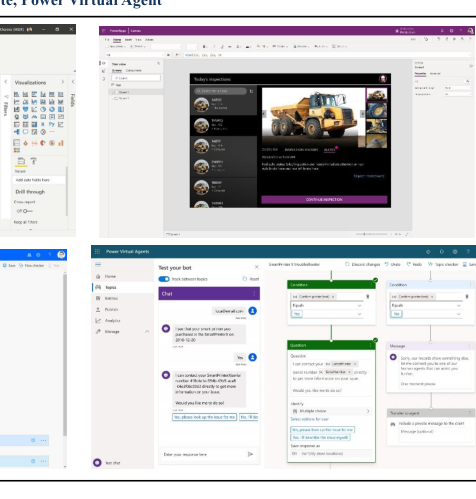Screen dimensions: 476x499
Task: Open the Equals dropdown in light-blue Condition node
Action: pyautogui.click(x=426, y=305)
